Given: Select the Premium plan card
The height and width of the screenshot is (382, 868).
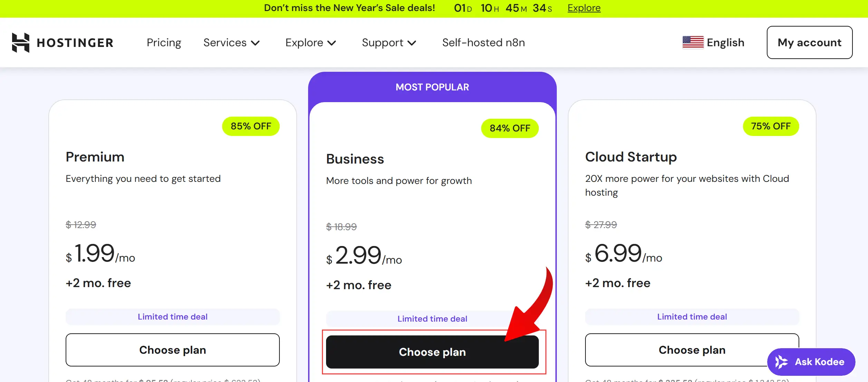Looking at the screenshot, I should coord(172,207).
